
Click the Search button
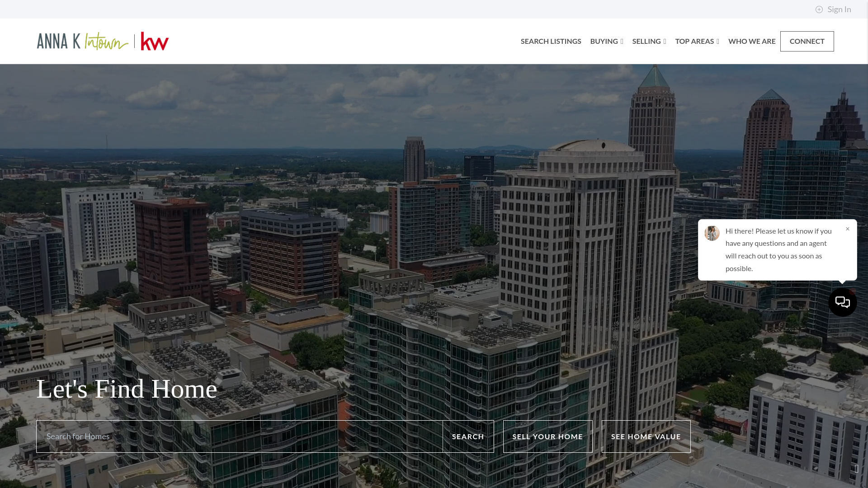tap(468, 436)
